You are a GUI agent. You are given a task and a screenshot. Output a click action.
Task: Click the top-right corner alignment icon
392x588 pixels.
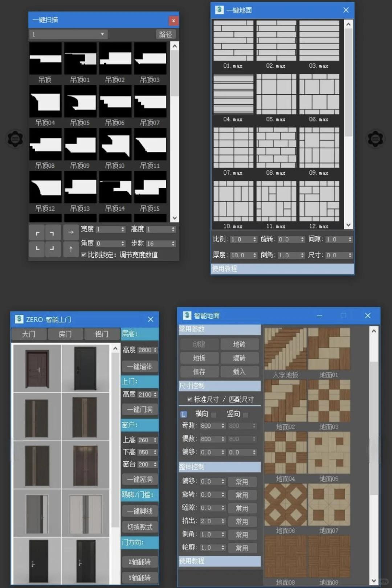coord(53,233)
